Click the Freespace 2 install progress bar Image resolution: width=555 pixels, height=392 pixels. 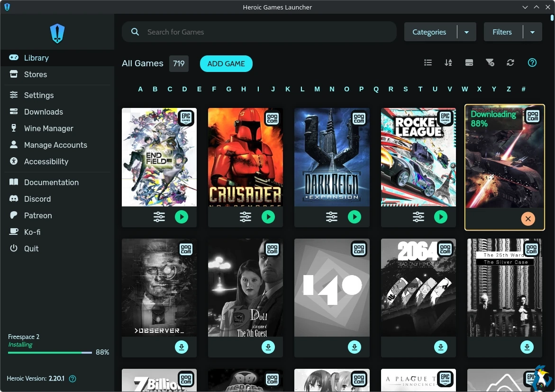pos(50,353)
